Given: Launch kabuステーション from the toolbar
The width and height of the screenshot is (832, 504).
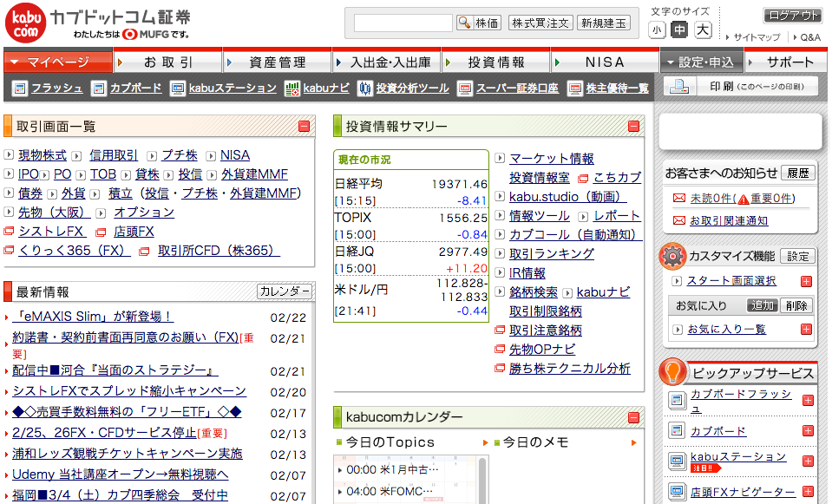Looking at the screenshot, I should point(177,88).
